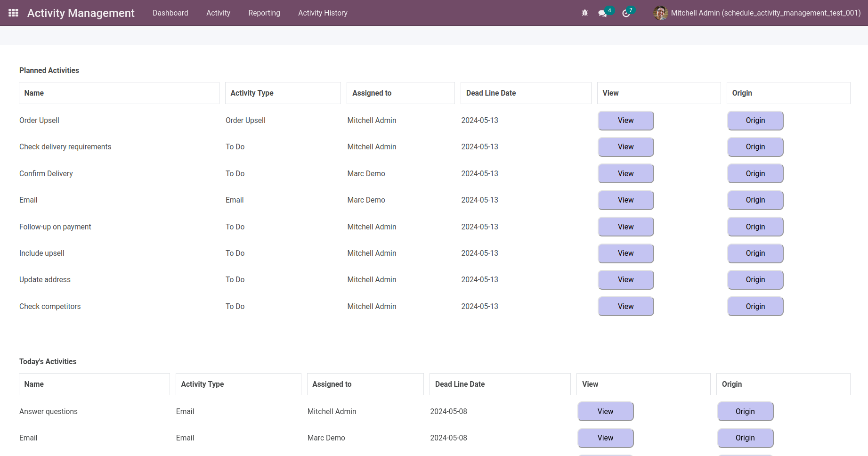The width and height of the screenshot is (868, 456).
Task: Click Activity Management app title
Action: [x=81, y=13]
